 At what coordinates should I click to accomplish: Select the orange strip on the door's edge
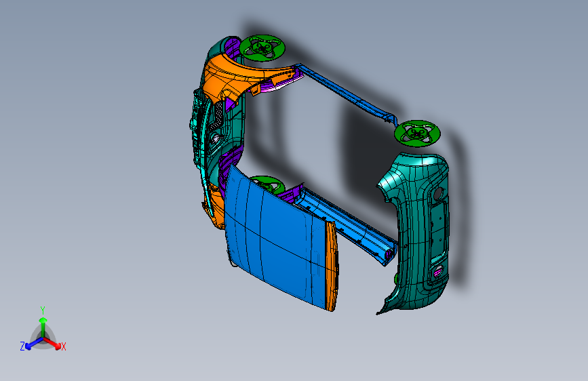coord(330,266)
